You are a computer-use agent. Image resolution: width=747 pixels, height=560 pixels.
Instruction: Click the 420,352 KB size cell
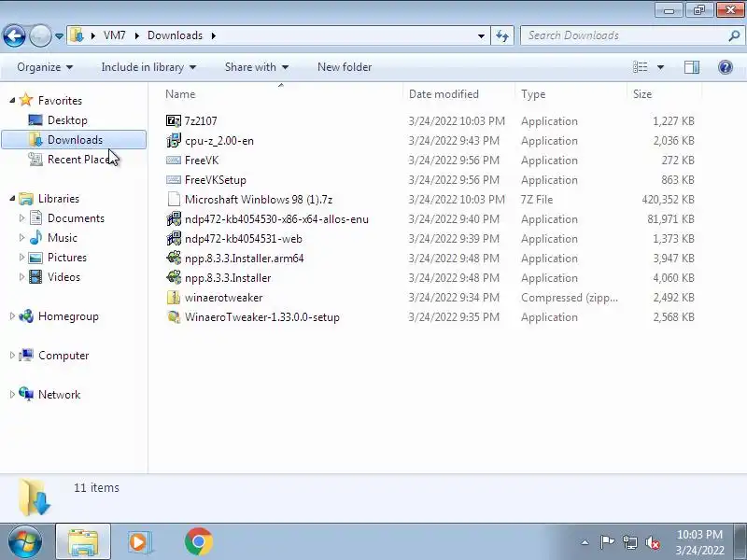pyautogui.click(x=668, y=200)
